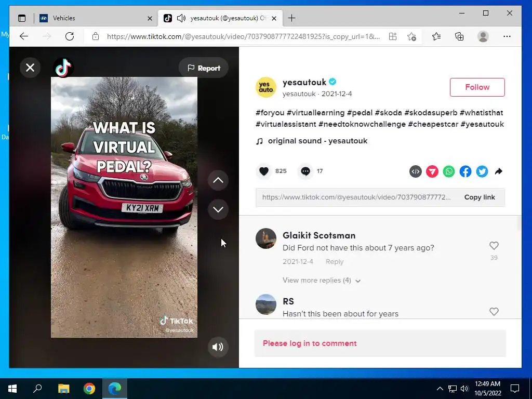Click the video URL field
Screen dimensions: 532x399
click(356, 197)
